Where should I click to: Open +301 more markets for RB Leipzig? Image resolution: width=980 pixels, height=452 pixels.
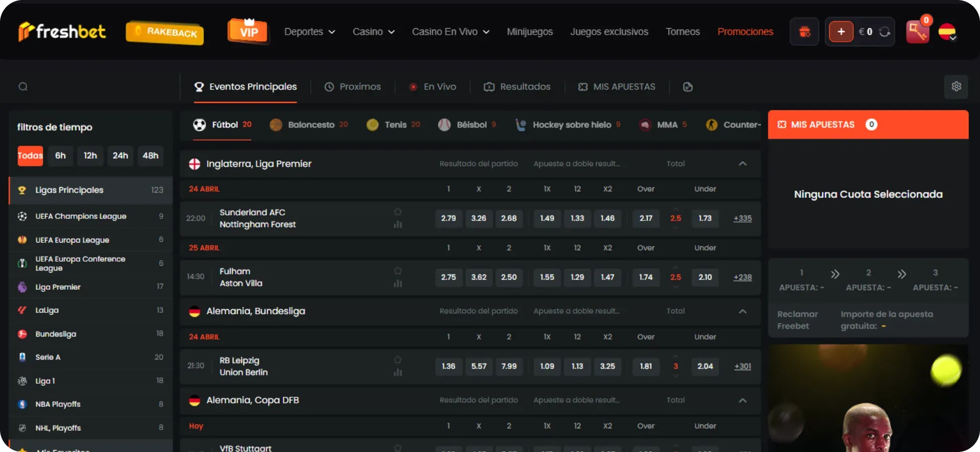(x=742, y=367)
